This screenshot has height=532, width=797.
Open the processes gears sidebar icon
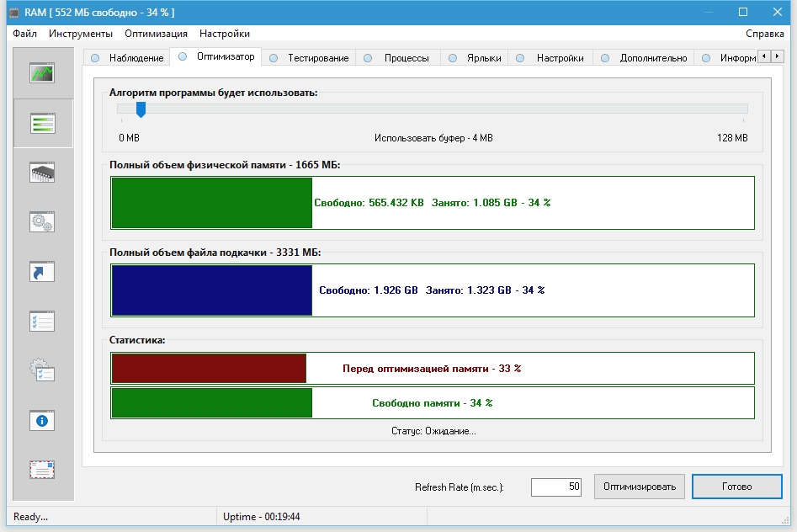(x=43, y=221)
